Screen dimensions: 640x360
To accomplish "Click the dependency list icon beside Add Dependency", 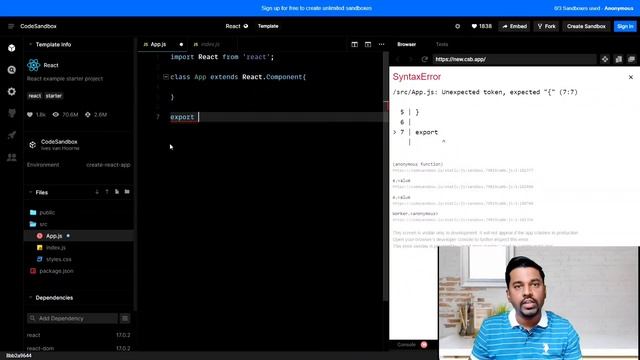I will point(125,318).
